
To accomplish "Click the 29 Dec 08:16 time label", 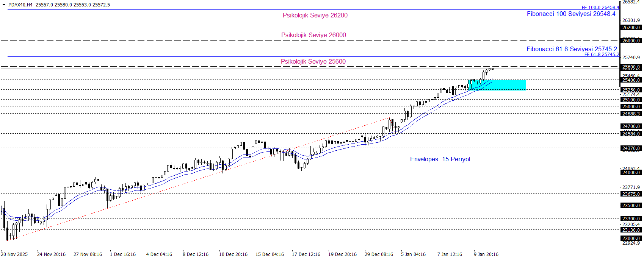I will (x=379, y=254).
